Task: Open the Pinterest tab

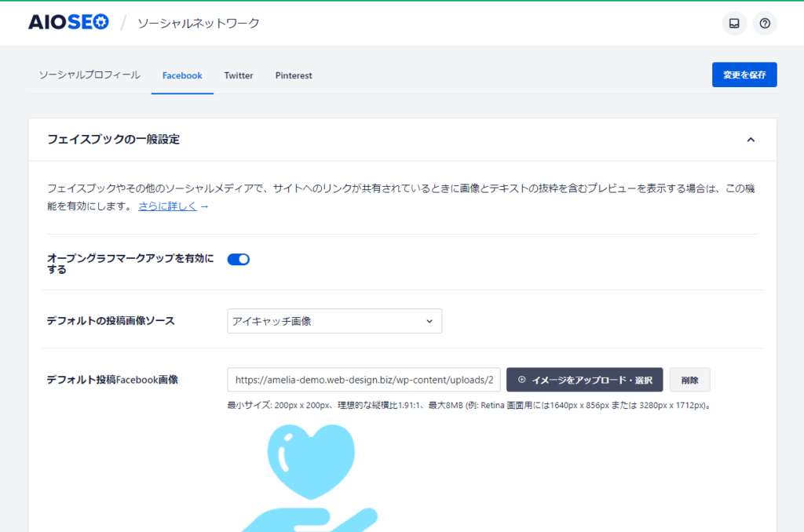Action: coord(294,75)
